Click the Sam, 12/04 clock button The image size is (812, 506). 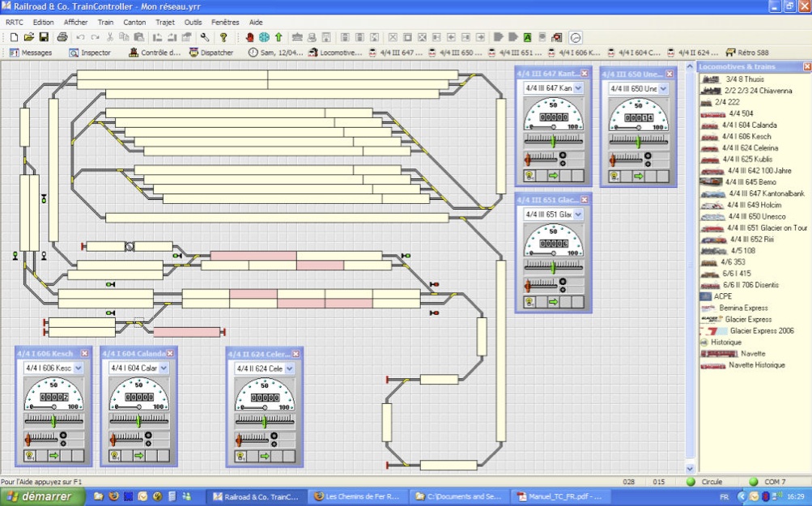click(x=275, y=53)
